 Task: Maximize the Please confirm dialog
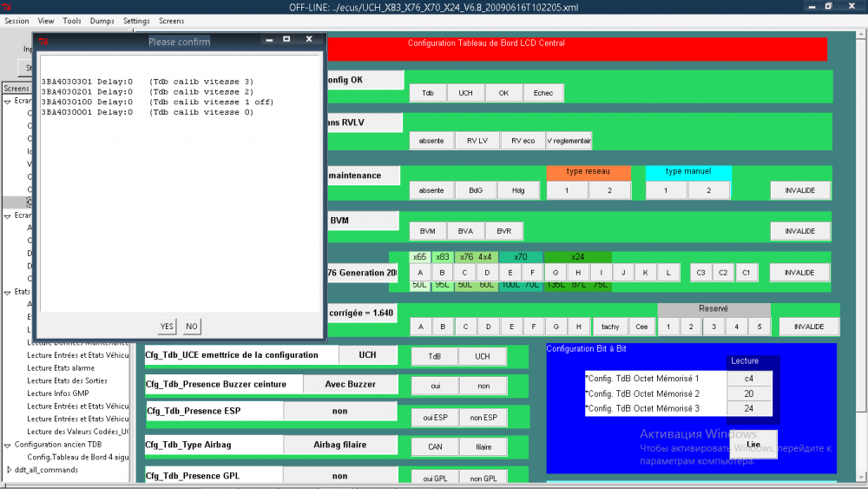[286, 39]
